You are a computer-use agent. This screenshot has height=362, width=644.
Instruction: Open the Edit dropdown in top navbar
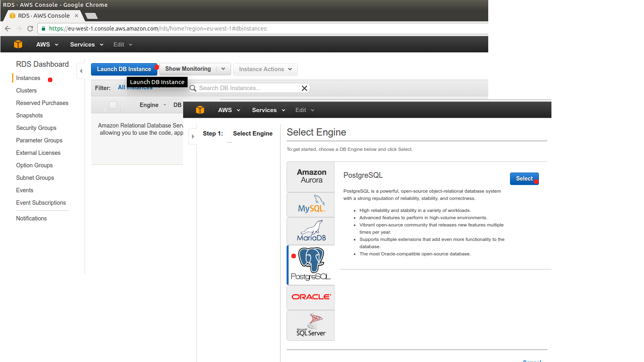(x=123, y=45)
